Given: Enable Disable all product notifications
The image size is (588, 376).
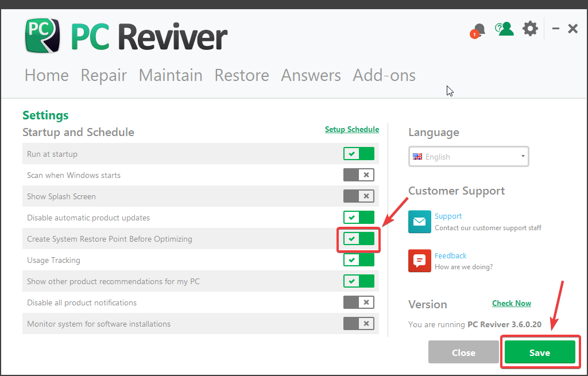Looking at the screenshot, I should coord(359,302).
